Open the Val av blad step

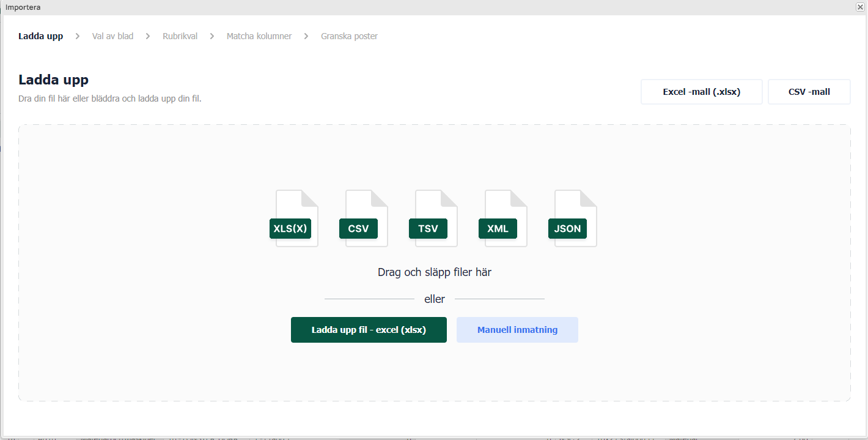[112, 36]
